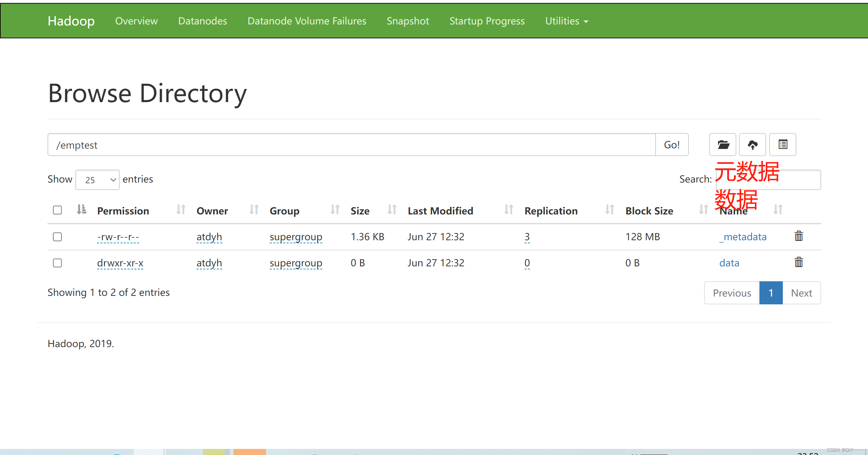Click the Hadoop brand link

point(71,21)
